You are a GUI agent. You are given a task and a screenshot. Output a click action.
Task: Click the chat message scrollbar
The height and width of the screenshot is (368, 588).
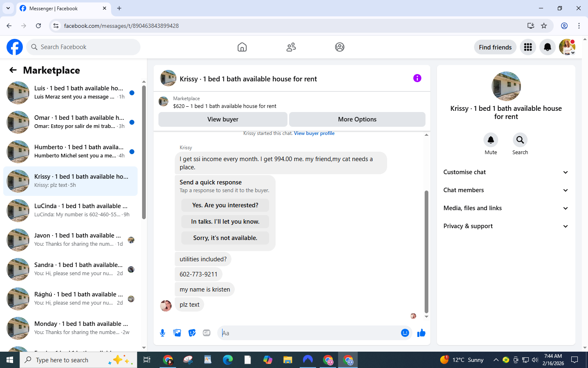click(x=426, y=251)
